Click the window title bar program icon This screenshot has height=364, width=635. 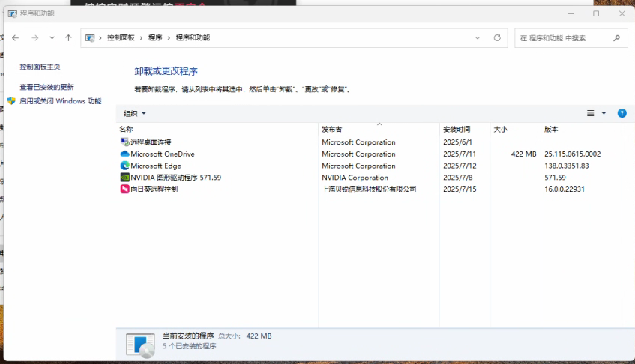(13, 13)
